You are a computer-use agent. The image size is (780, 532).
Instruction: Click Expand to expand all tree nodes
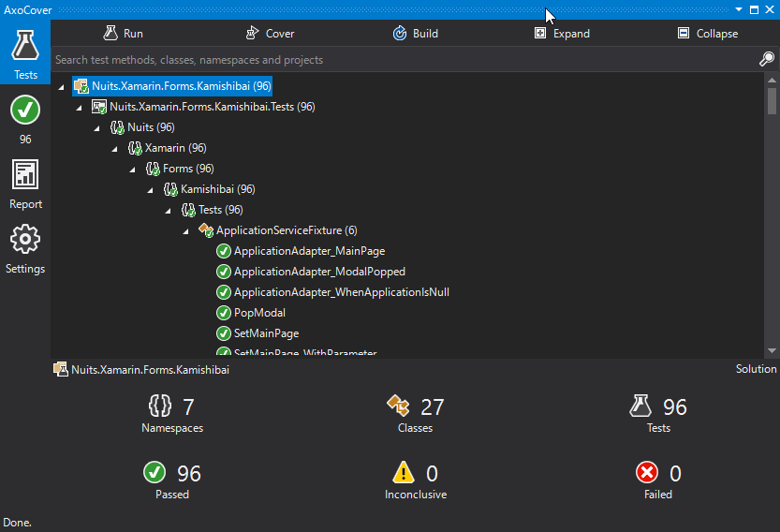tap(562, 34)
